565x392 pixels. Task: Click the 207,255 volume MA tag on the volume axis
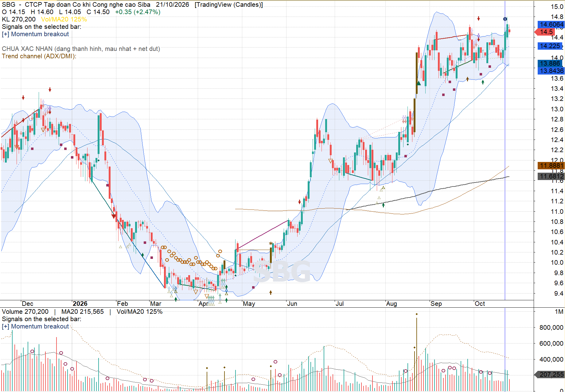click(x=550, y=374)
